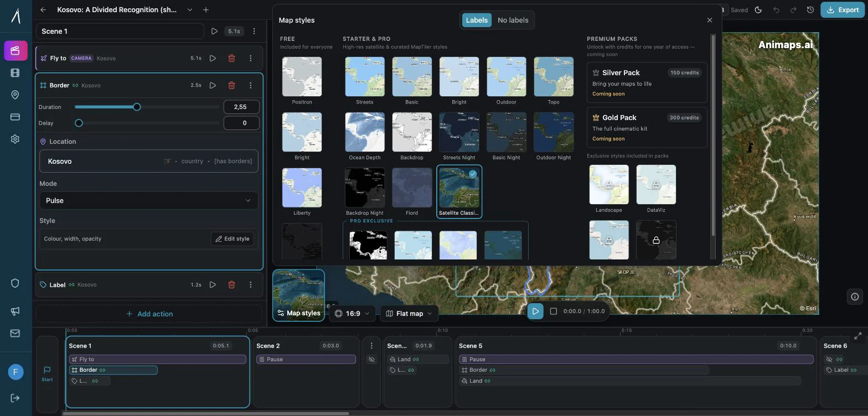Choose the Positron map style
Screen dimensions: 868x416
click(302, 81)
